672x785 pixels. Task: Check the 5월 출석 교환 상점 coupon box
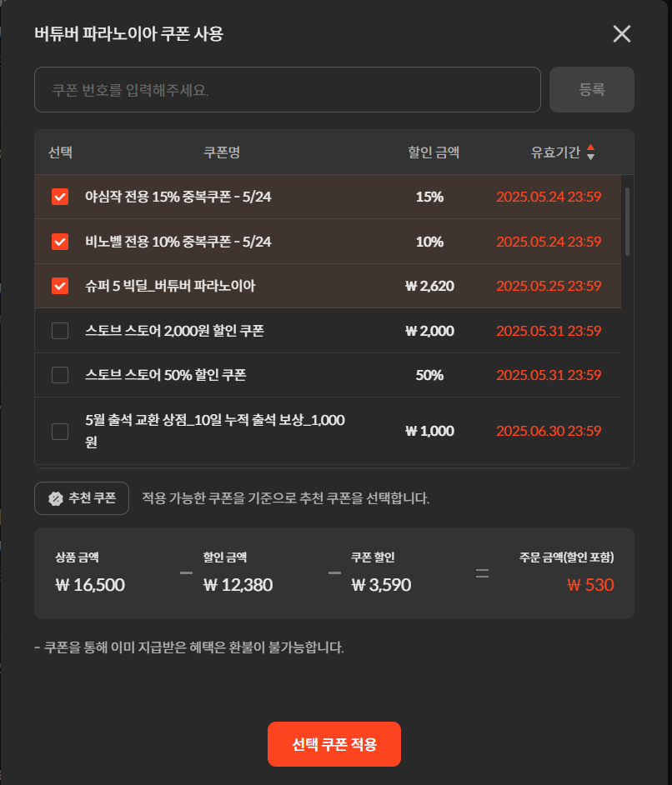coord(60,431)
